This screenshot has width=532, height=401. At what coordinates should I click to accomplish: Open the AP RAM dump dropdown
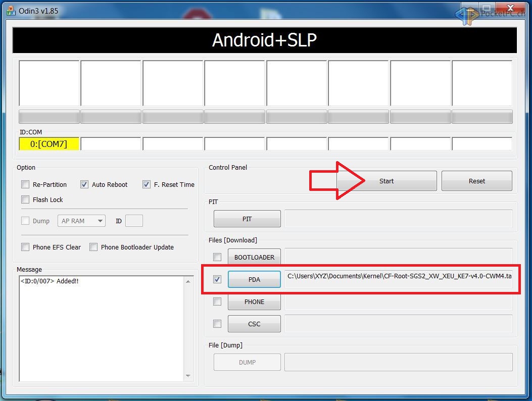click(x=81, y=221)
